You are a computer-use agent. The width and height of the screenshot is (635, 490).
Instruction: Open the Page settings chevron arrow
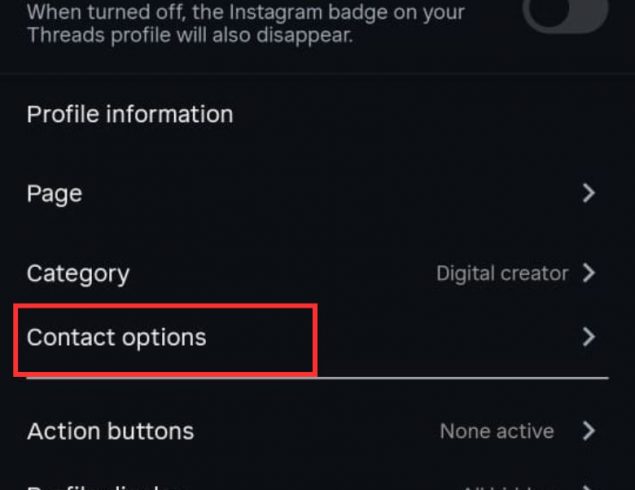tap(588, 193)
